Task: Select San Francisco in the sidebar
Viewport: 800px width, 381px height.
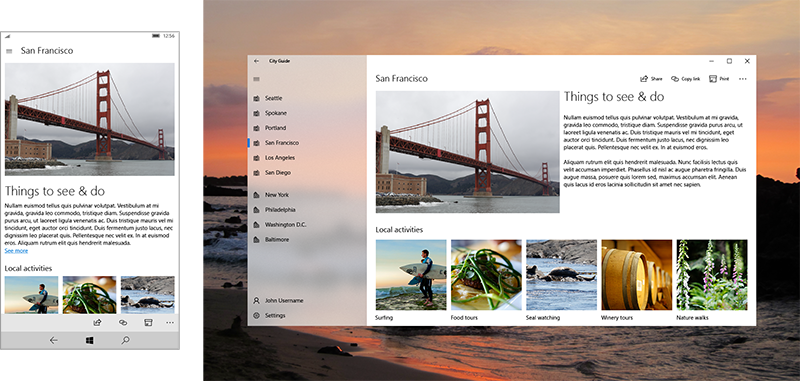Action: (x=307, y=143)
